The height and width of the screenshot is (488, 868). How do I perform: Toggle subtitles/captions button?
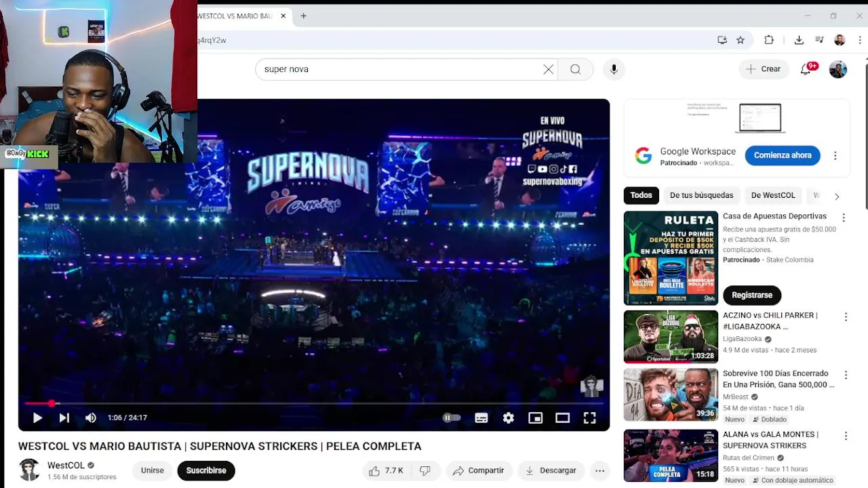tap(481, 418)
